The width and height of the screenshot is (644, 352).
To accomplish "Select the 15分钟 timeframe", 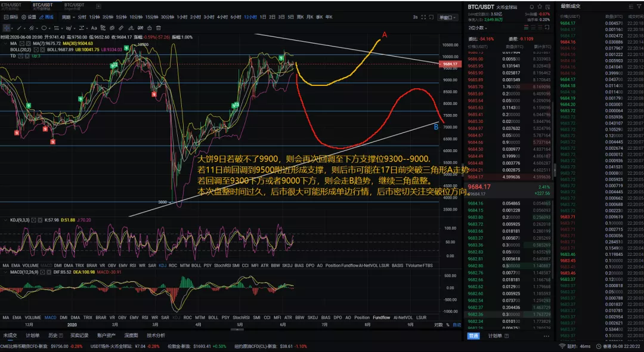I will (151, 17).
